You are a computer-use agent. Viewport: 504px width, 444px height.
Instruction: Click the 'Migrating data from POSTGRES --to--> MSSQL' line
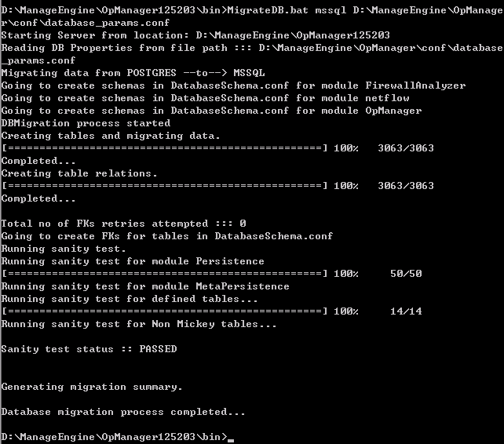click(133, 73)
